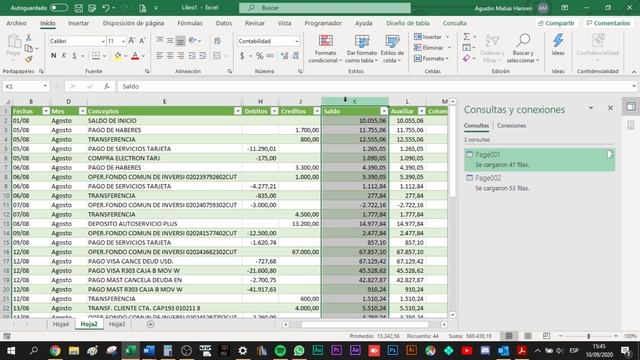
Task: Open Formato condicional menu
Action: pos(325,49)
